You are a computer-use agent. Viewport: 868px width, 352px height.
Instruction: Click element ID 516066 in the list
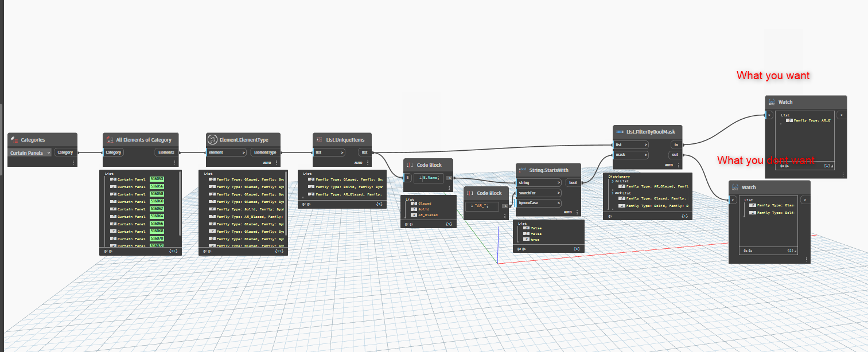pos(157,224)
